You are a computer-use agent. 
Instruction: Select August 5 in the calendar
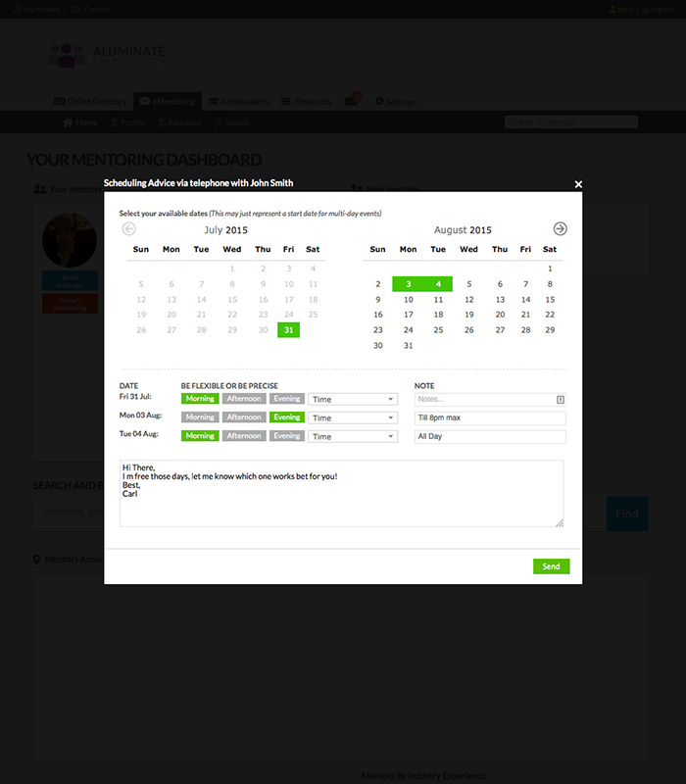469,284
